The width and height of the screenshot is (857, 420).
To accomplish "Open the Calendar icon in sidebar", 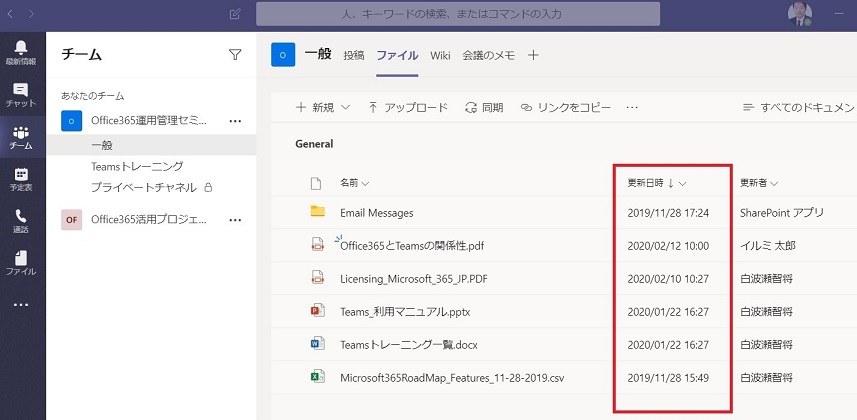I will tap(21, 179).
